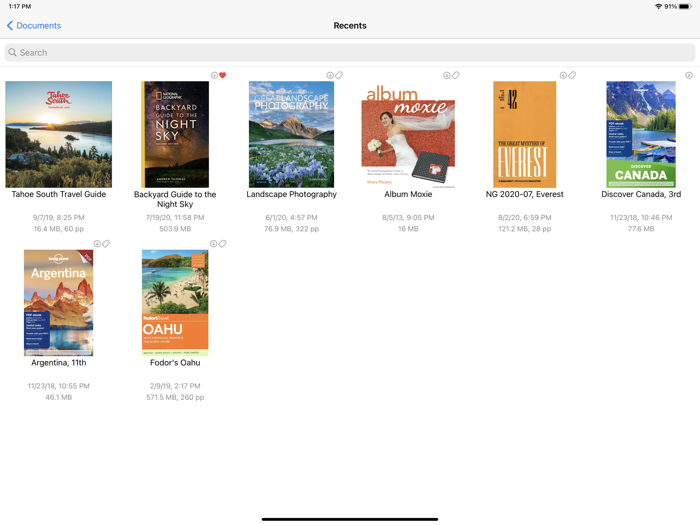Tap size info '571.5 MB, 260 pp'
This screenshot has width=700, height=525.
point(175,397)
